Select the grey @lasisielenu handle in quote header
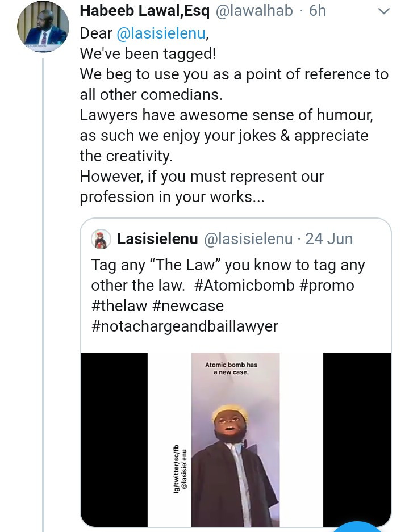 coord(248,239)
